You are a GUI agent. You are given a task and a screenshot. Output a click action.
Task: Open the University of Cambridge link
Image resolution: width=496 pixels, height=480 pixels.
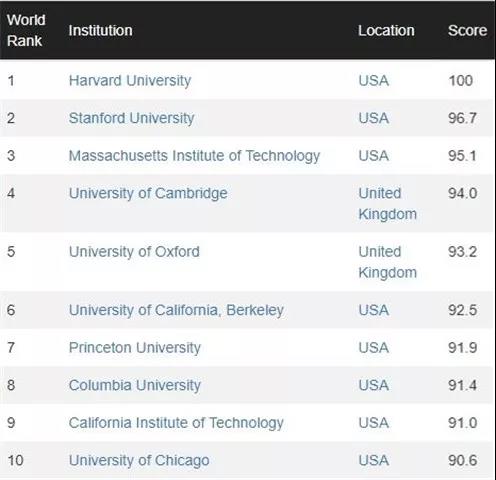tap(148, 194)
